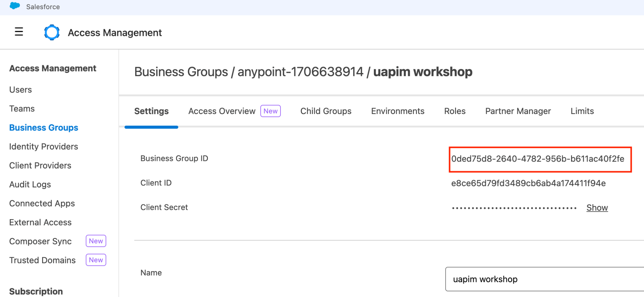Show the hidden Client Secret
This screenshot has height=297, width=644.
[597, 208]
